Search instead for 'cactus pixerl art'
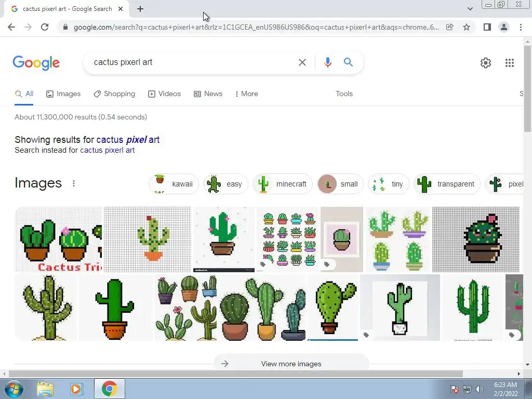Image resolution: width=532 pixels, height=399 pixels. coord(107,150)
